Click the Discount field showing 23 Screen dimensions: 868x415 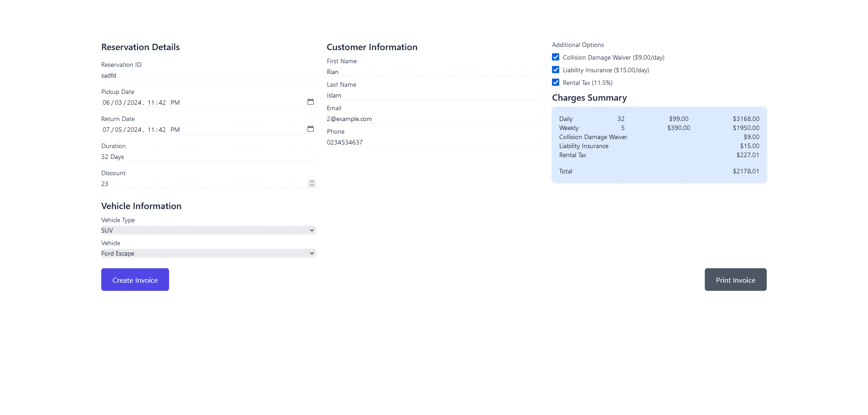pyautogui.click(x=204, y=184)
